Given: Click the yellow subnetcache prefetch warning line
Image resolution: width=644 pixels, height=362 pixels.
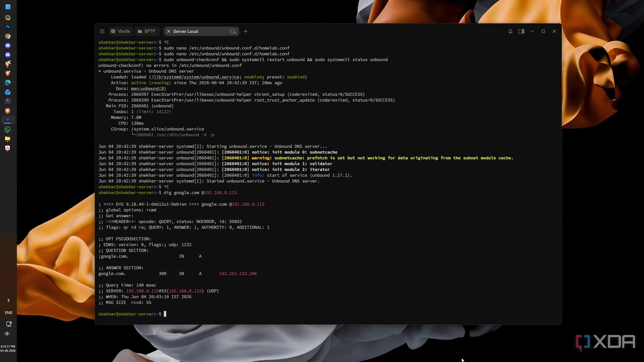Looking at the screenshot, I should 306,158.
